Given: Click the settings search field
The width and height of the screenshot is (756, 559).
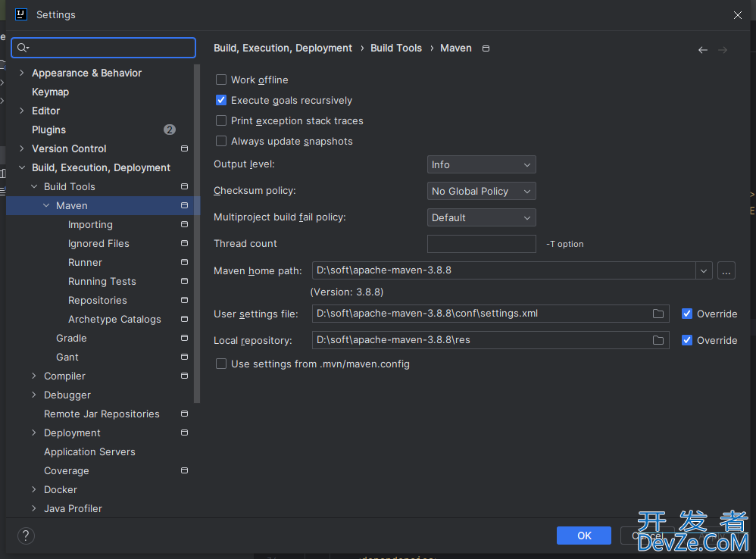Looking at the screenshot, I should 103,47.
